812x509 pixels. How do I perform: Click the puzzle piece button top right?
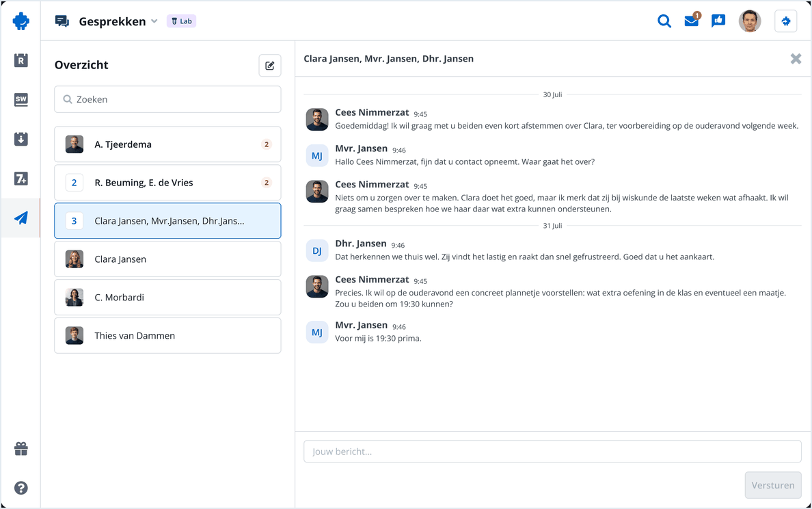785,21
